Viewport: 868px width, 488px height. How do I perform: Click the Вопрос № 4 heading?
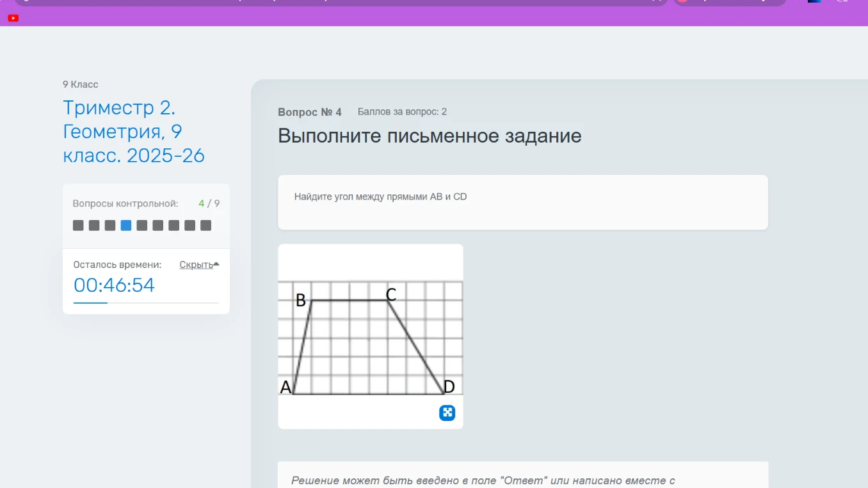click(x=310, y=112)
